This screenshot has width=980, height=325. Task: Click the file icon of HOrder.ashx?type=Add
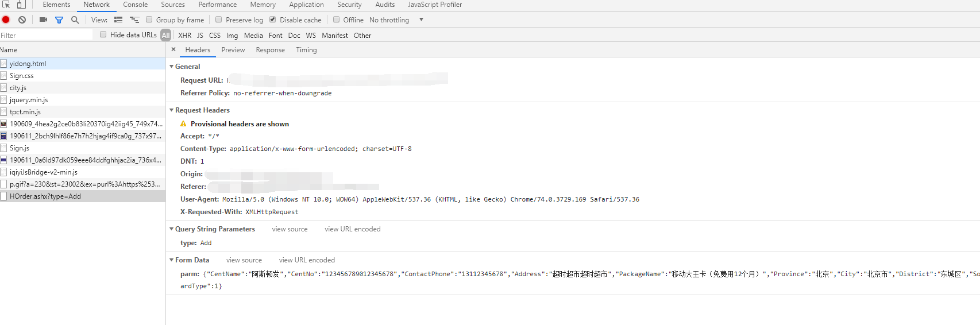coord(3,196)
